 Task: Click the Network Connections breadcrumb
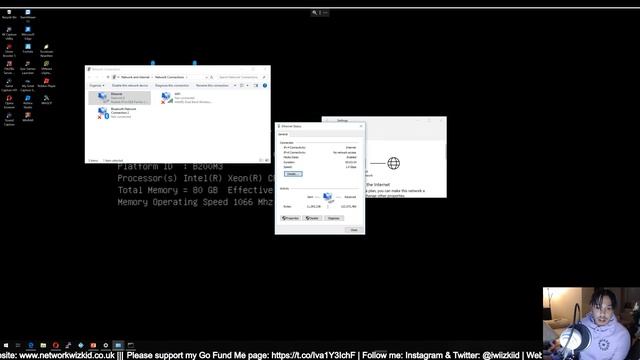point(169,77)
